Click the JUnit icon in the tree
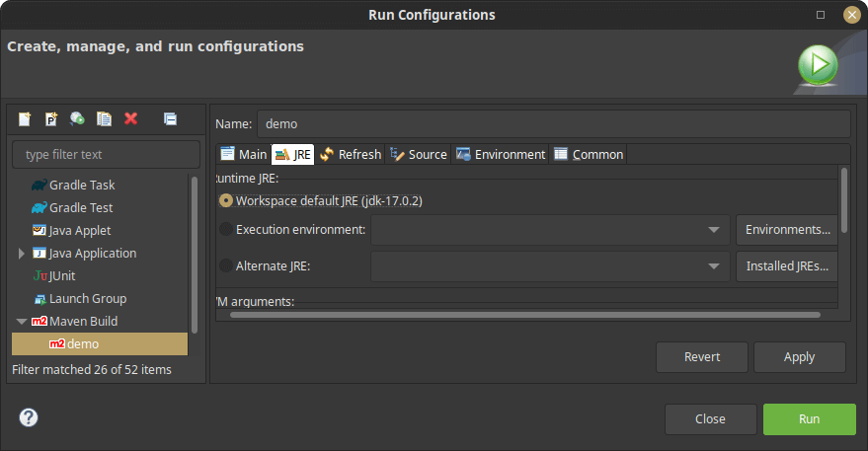This screenshot has width=868, height=451. [x=40, y=275]
